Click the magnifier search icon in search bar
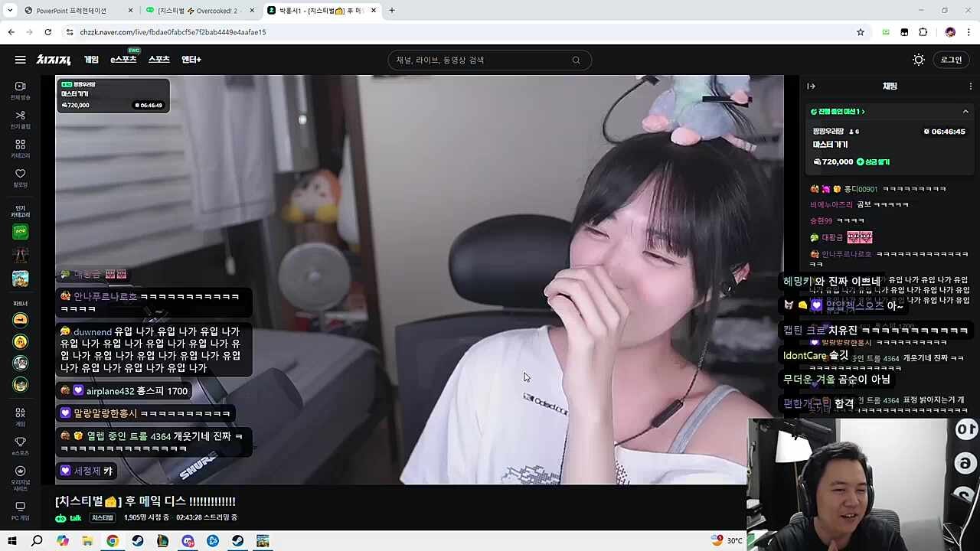 pyautogui.click(x=576, y=60)
